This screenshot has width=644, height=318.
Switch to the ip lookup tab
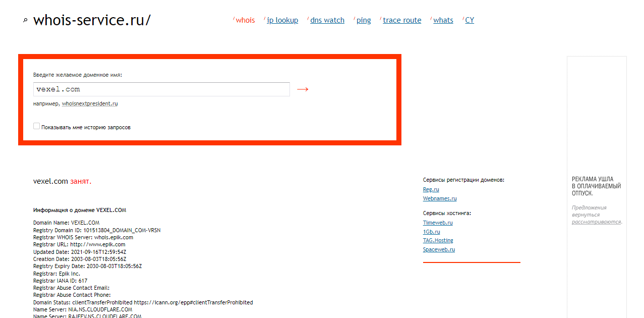pyautogui.click(x=282, y=20)
